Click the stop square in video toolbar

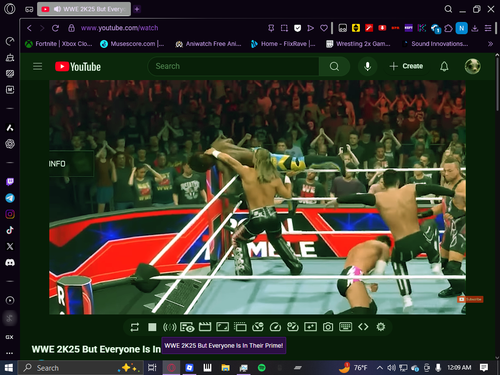tap(152, 327)
